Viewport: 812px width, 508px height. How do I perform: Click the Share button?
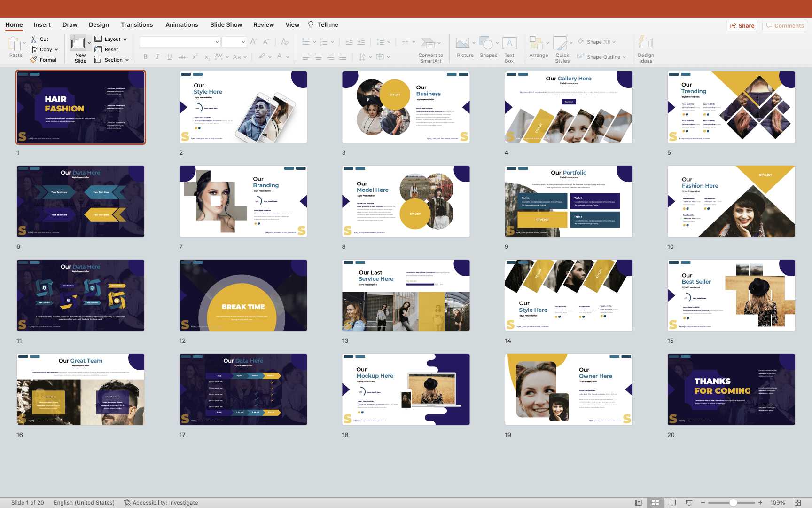pos(742,25)
